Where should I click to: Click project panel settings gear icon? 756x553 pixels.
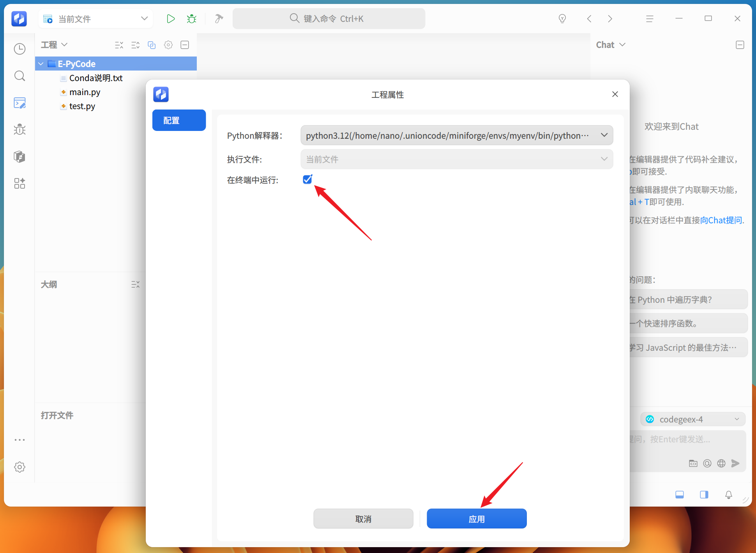click(168, 45)
